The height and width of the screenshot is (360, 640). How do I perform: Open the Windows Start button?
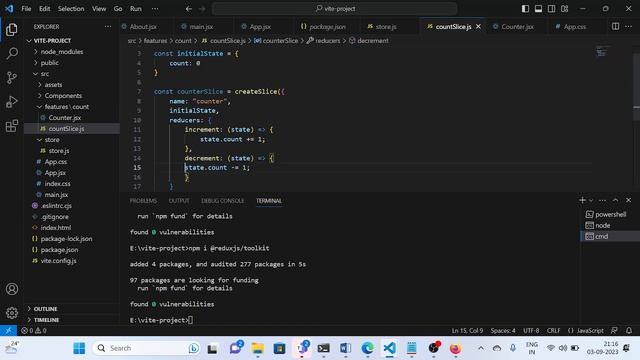79,348
